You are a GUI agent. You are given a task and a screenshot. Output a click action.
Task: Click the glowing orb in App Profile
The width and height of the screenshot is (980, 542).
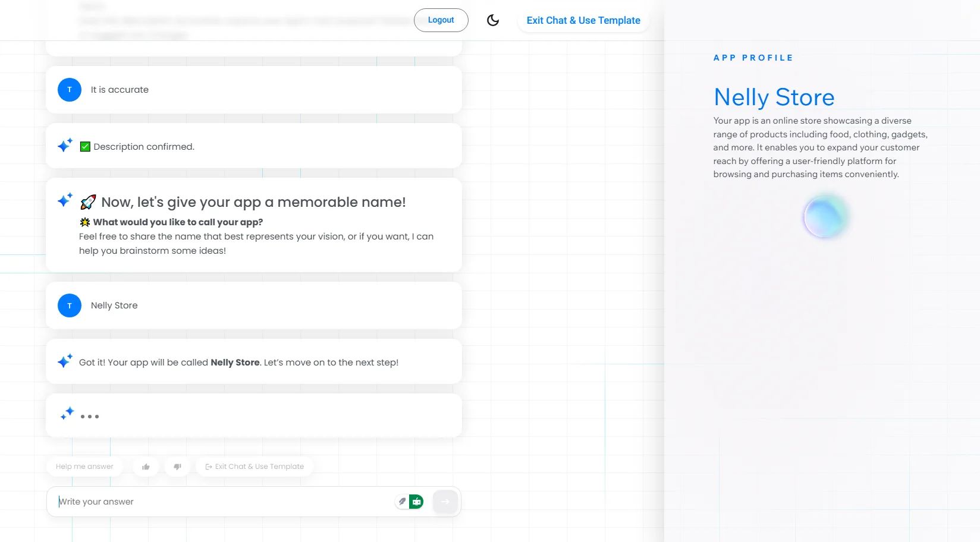click(825, 217)
